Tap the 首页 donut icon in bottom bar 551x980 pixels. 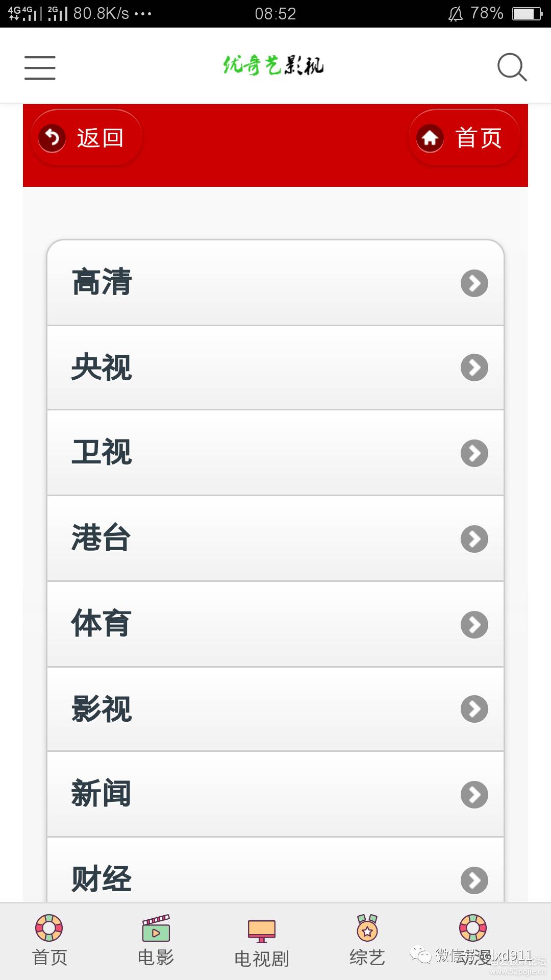click(49, 928)
